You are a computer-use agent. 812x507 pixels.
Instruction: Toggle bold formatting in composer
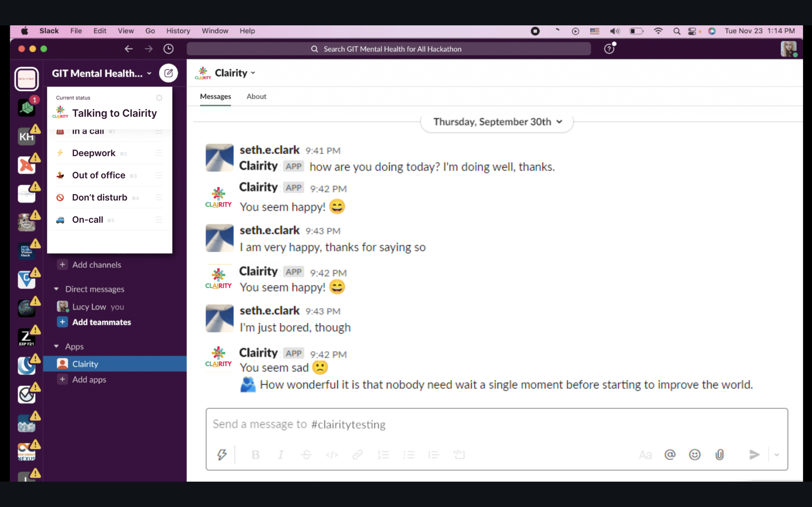(255, 455)
